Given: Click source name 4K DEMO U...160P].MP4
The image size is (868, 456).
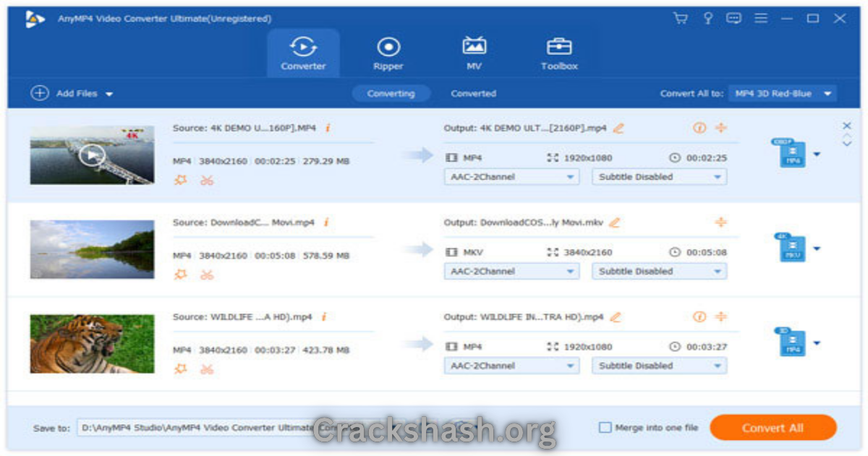Looking at the screenshot, I should click(x=244, y=128).
